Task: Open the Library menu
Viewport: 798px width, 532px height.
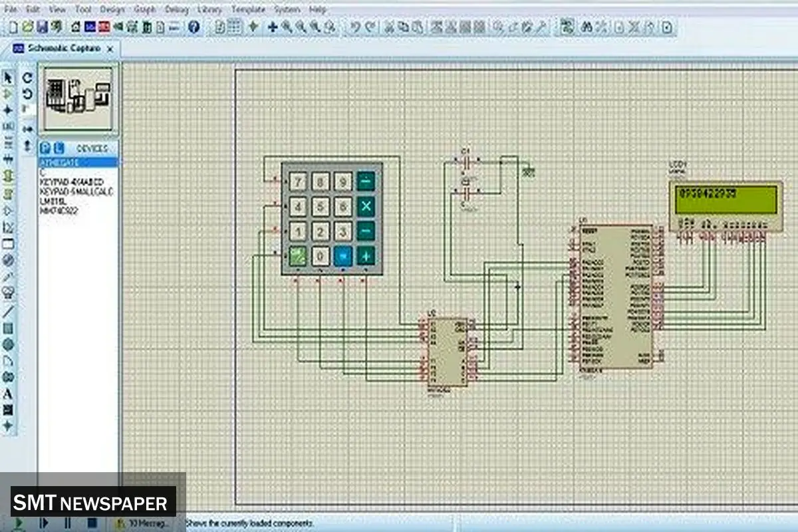Action: pos(209,10)
